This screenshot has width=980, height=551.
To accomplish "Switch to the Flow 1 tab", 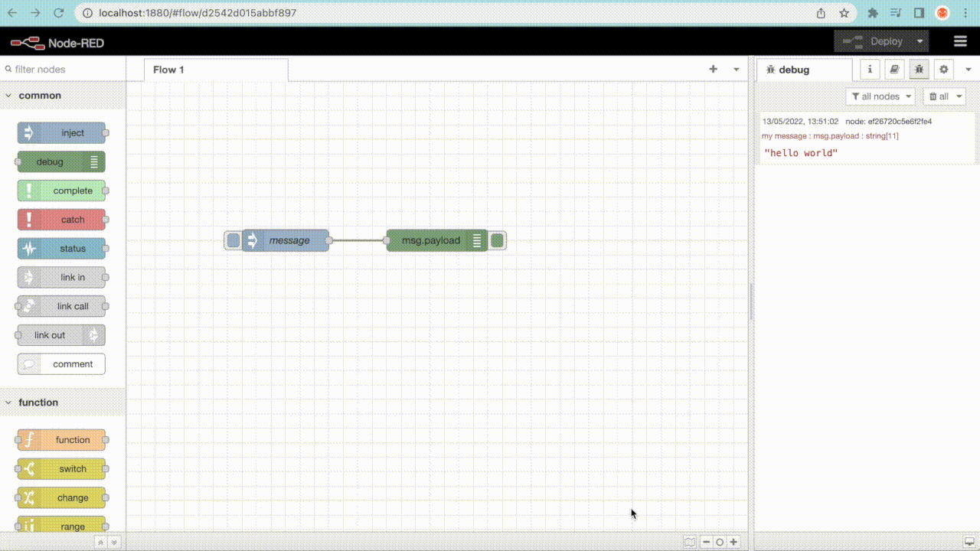I will [x=168, y=70].
